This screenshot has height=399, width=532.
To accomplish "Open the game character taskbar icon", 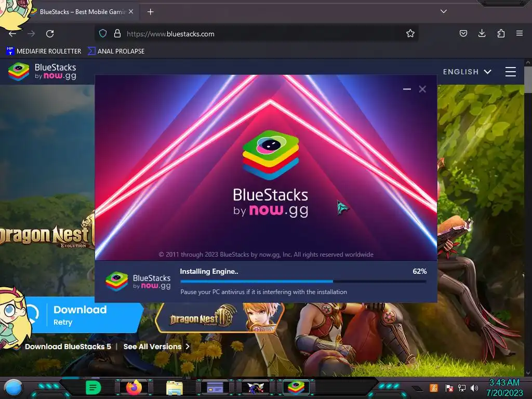I will 256,388.
